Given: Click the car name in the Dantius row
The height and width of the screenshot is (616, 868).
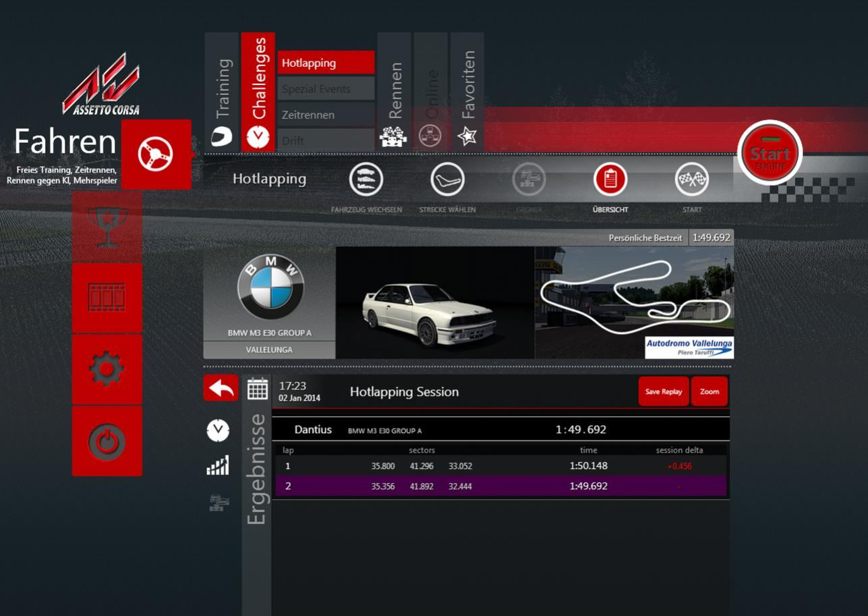Looking at the screenshot, I should click(x=385, y=431).
